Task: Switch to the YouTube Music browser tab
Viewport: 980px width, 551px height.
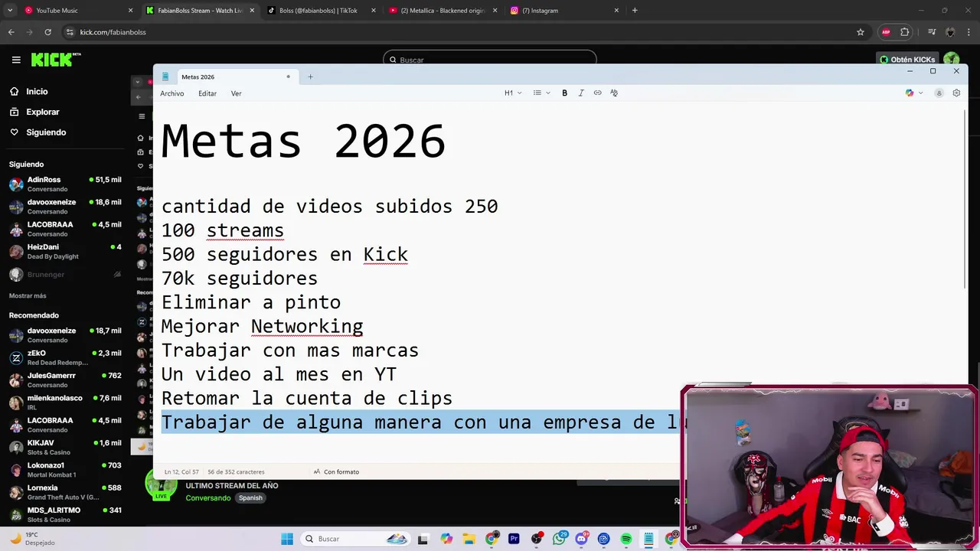Action: (77, 11)
